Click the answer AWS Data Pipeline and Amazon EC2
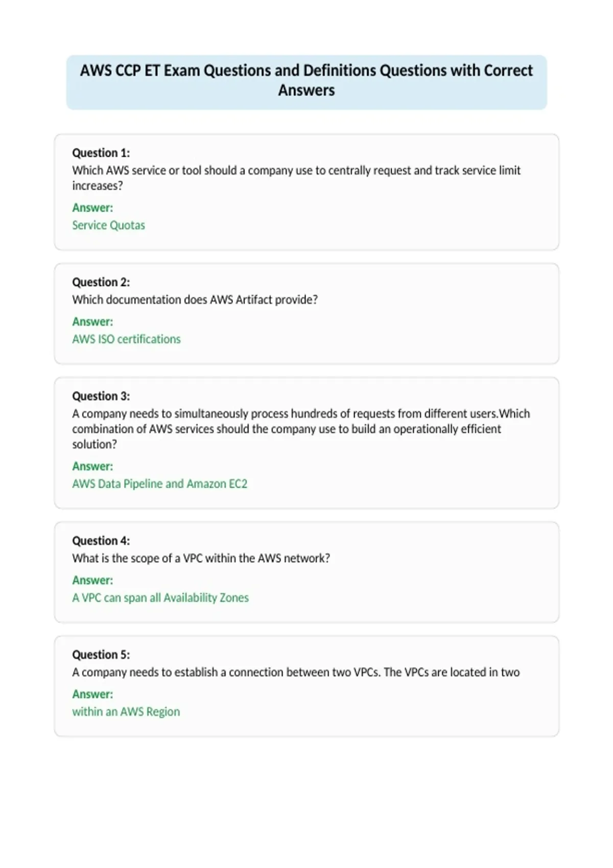 tap(159, 484)
